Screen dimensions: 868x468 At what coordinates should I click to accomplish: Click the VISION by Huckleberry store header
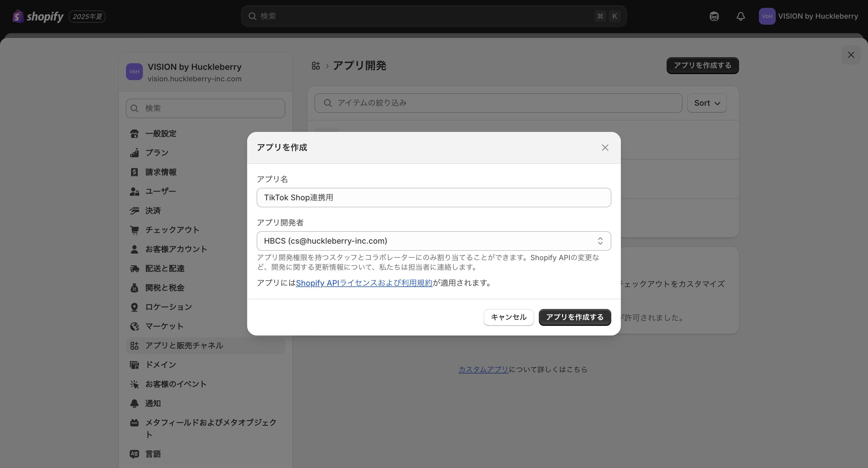[x=205, y=72]
